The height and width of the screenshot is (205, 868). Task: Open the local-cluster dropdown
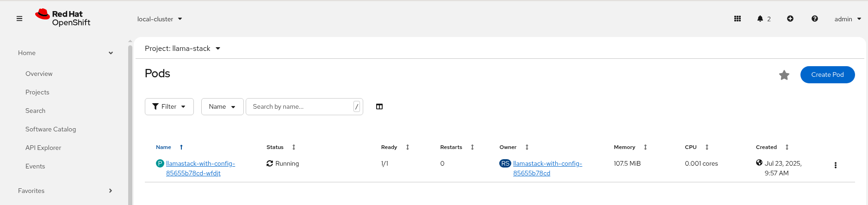tap(160, 19)
